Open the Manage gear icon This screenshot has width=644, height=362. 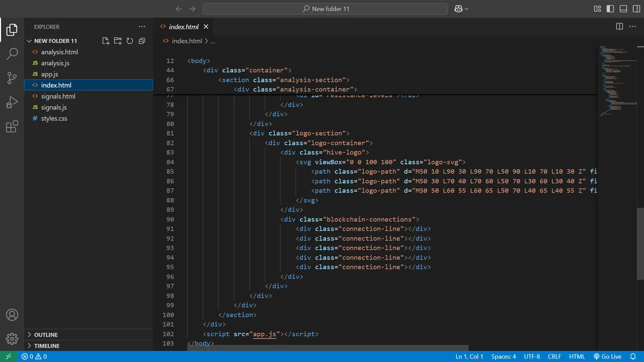(x=12, y=339)
